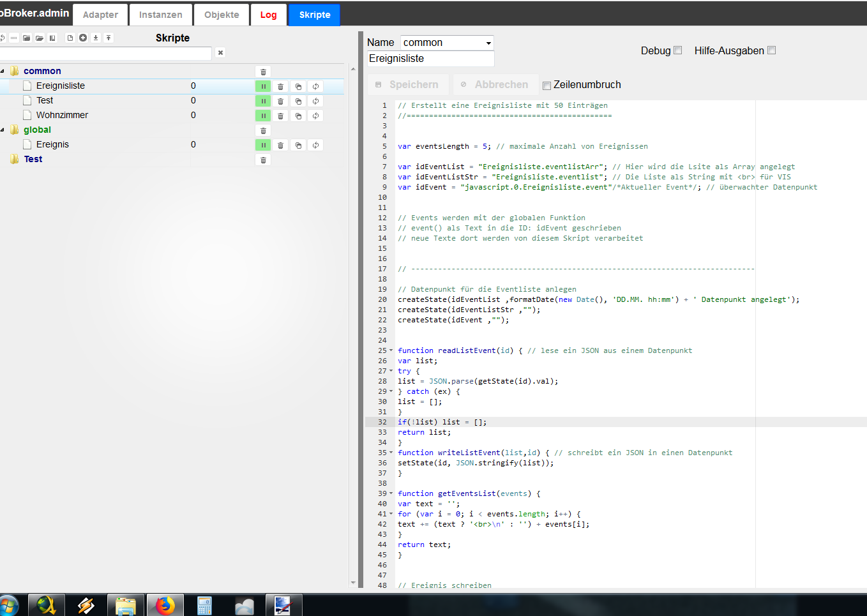Delete the Test script under common
Image resolution: width=867 pixels, height=616 pixels.
coord(280,101)
